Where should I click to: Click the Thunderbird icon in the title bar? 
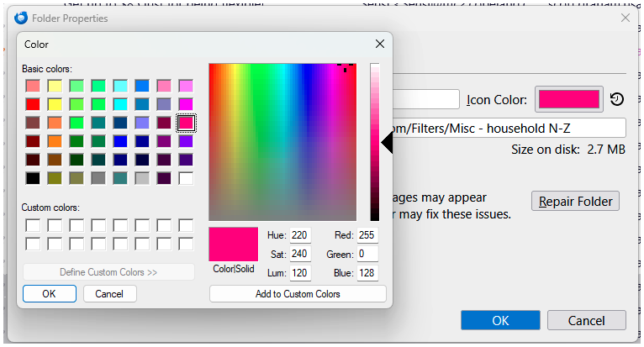point(21,17)
